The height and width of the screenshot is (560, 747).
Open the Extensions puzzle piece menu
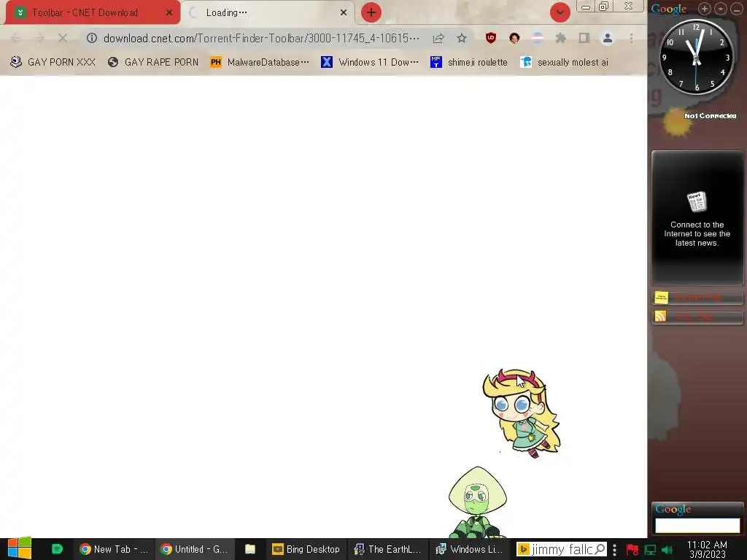pyautogui.click(x=561, y=38)
